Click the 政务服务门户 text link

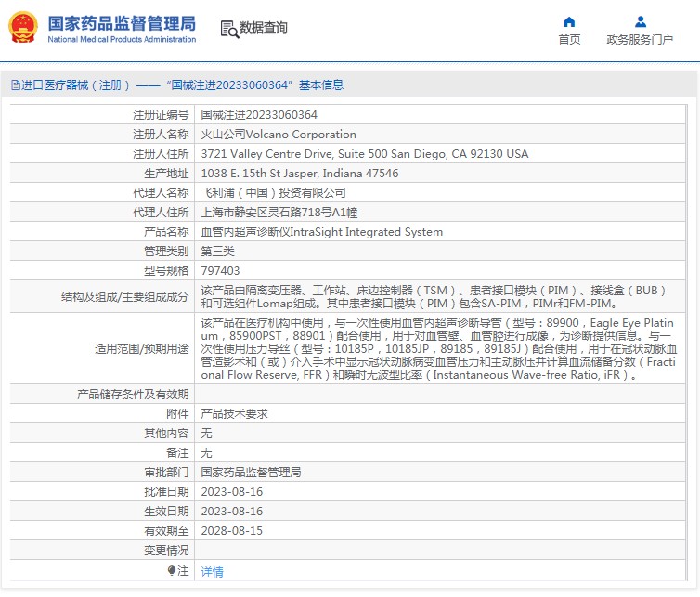coord(640,39)
